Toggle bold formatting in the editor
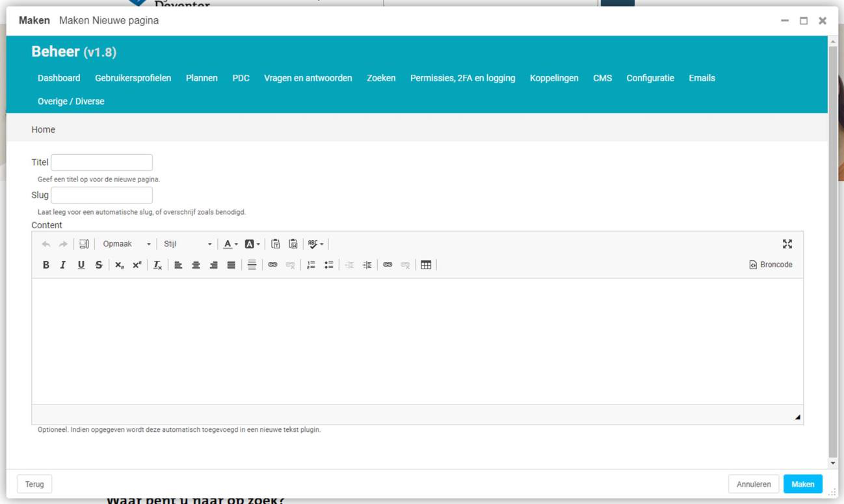This screenshot has height=504, width=844. pyautogui.click(x=46, y=265)
